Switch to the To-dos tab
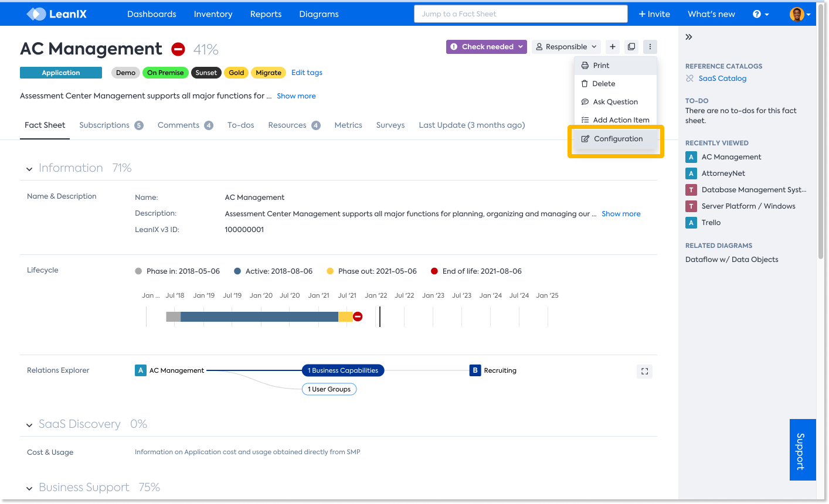This screenshot has width=829, height=504. (241, 125)
